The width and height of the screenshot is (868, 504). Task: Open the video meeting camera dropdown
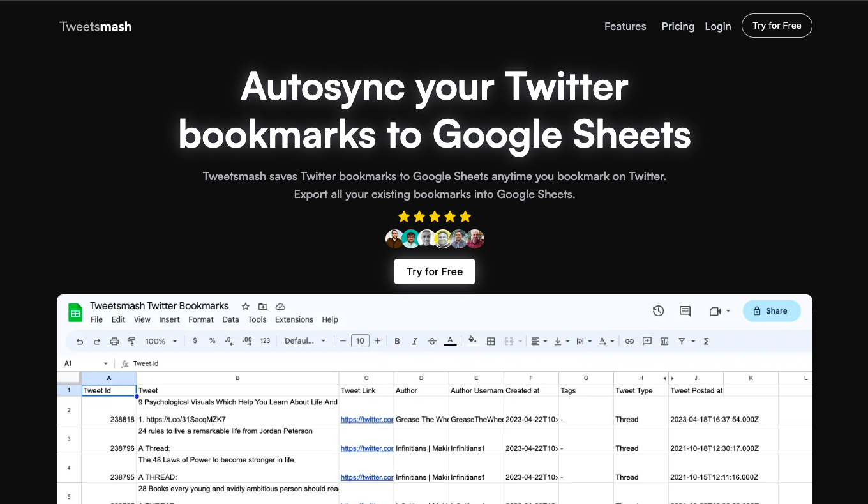pos(719,311)
